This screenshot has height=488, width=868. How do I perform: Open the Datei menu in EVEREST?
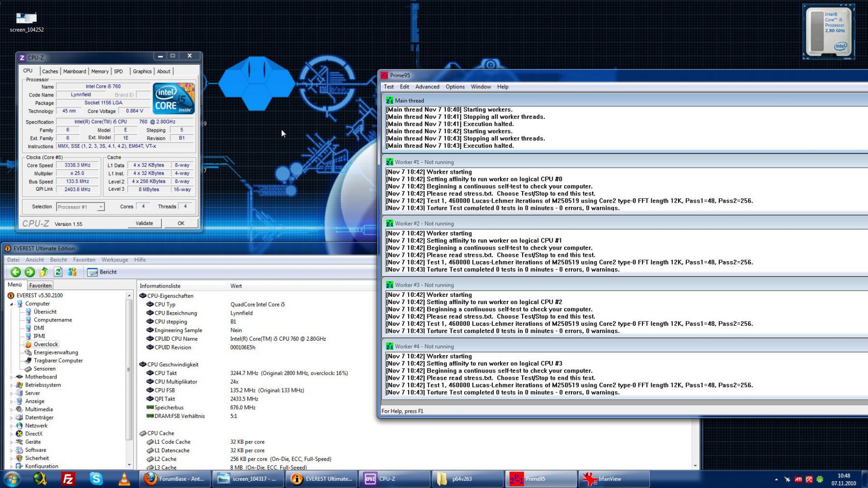13,260
